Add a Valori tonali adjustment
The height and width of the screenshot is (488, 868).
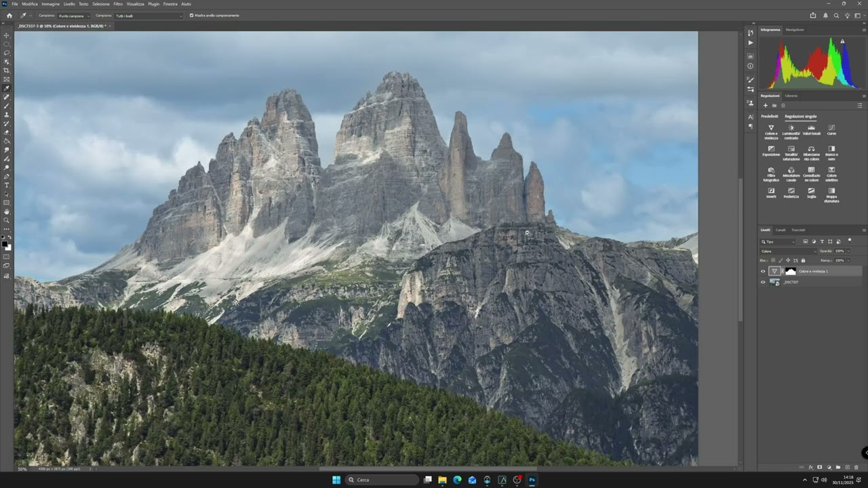coord(811,129)
